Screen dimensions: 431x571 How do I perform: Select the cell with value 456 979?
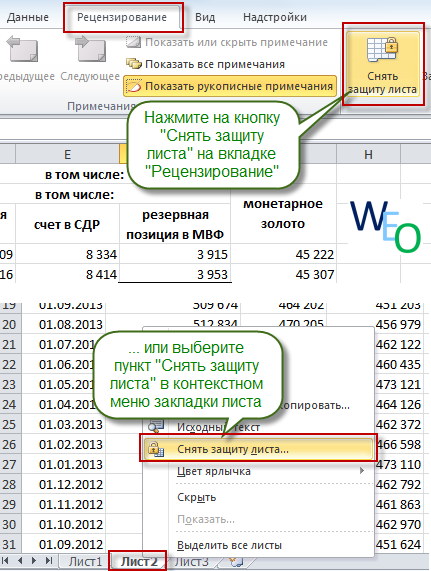point(398,324)
